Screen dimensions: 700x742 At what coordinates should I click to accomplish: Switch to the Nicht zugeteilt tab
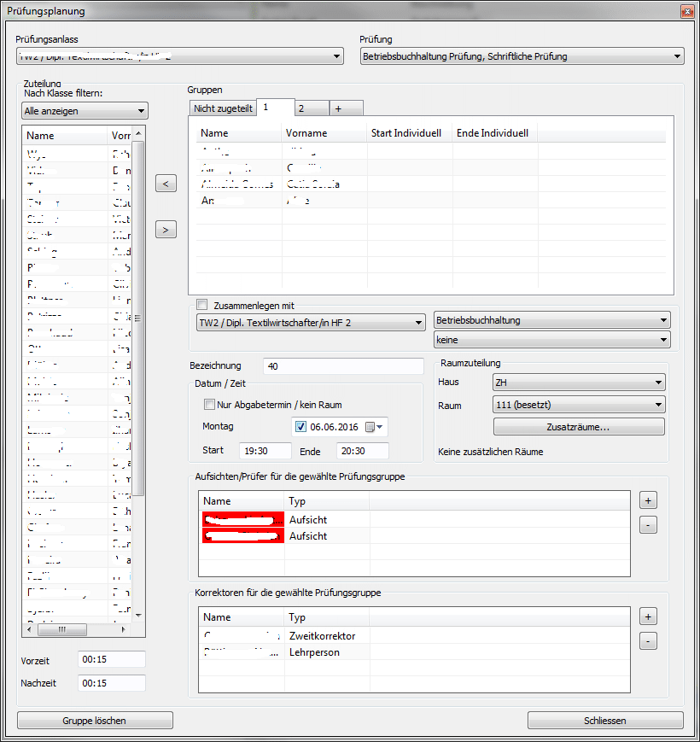[x=222, y=108]
